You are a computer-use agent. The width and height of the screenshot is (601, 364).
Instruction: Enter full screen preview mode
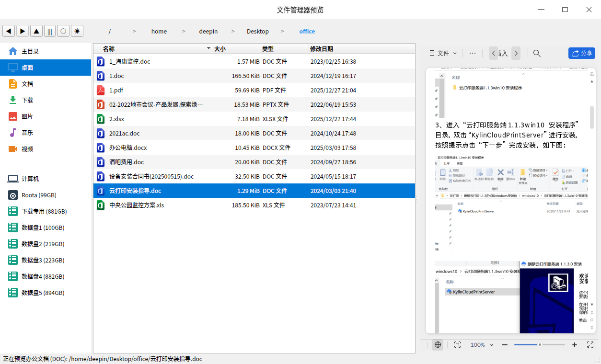coord(590,345)
